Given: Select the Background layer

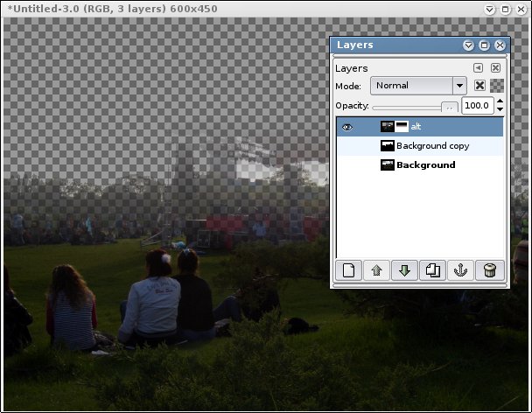Looking at the screenshot, I should coord(425,164).
